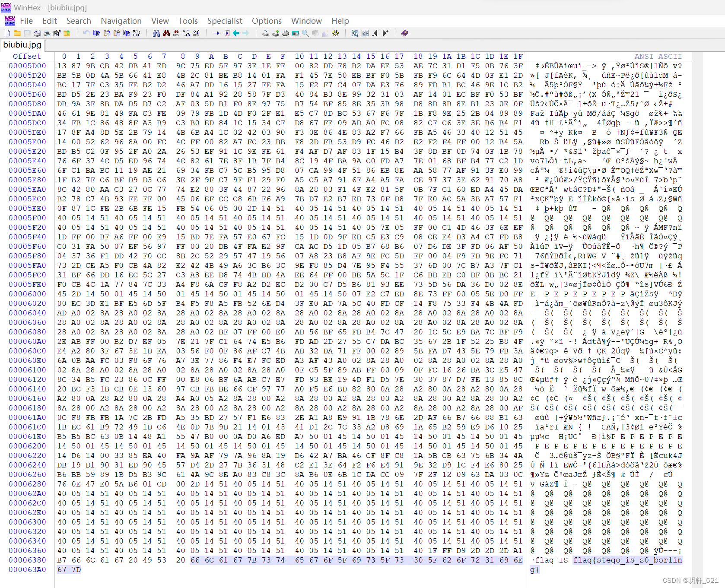Select the biubiu.jpg tab
Image resolution: width=725 pixels, height=588 pixels.
pos(22,45)
